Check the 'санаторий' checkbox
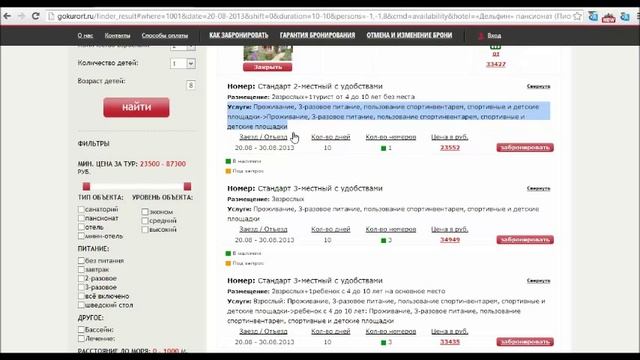Viewport: 640px width, 360px height. (x=81, y=209)
